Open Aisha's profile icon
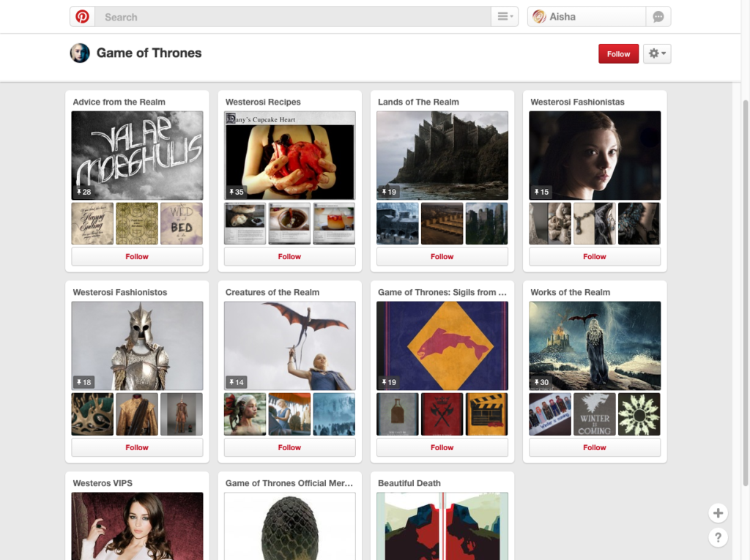 coord(539,17)
